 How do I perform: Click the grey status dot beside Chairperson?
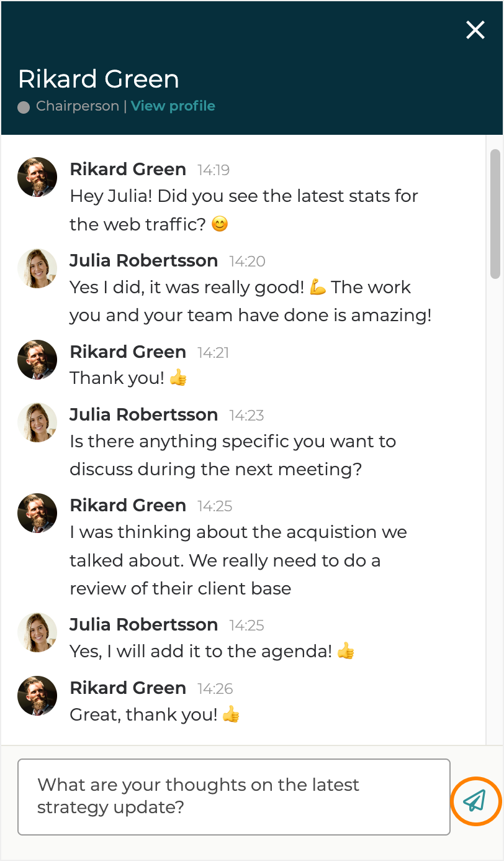click(24, 107)
